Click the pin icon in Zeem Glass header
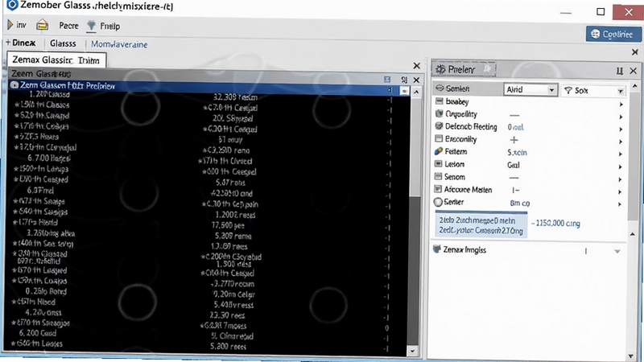Viewport: 644px width, 362px height. point(404,80)
